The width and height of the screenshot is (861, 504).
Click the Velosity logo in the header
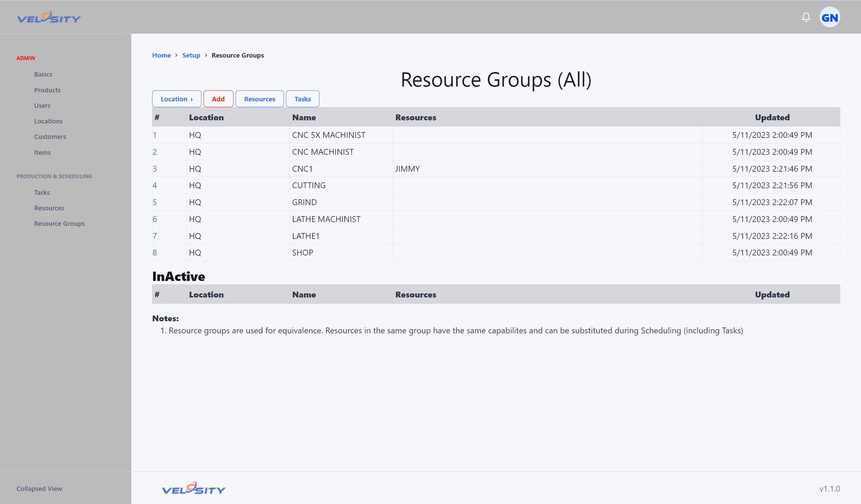[49, 17]
